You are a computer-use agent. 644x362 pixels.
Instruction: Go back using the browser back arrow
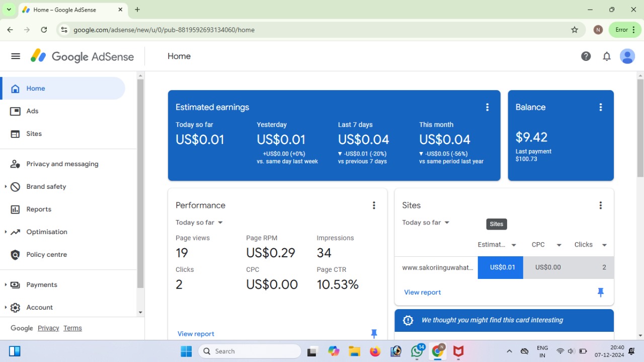(10, 30)
